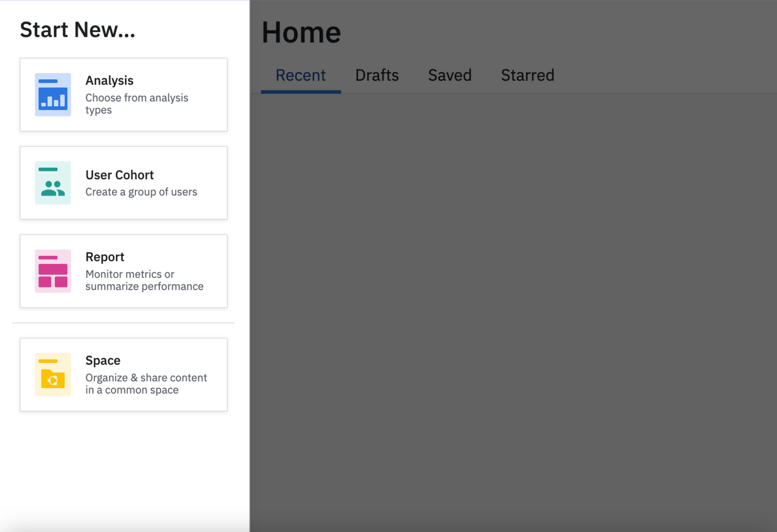
Task: Click the 'Space' title text
Action: point(103,361)
